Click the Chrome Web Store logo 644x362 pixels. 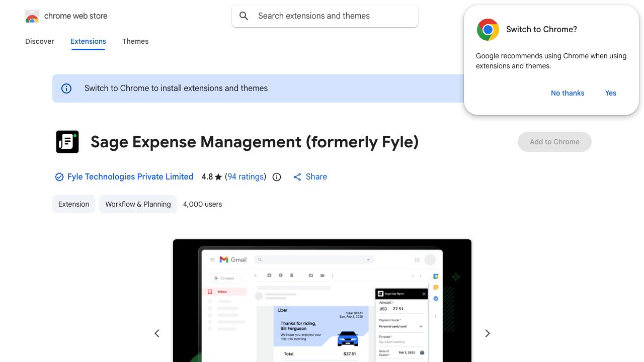coord(32,16)
